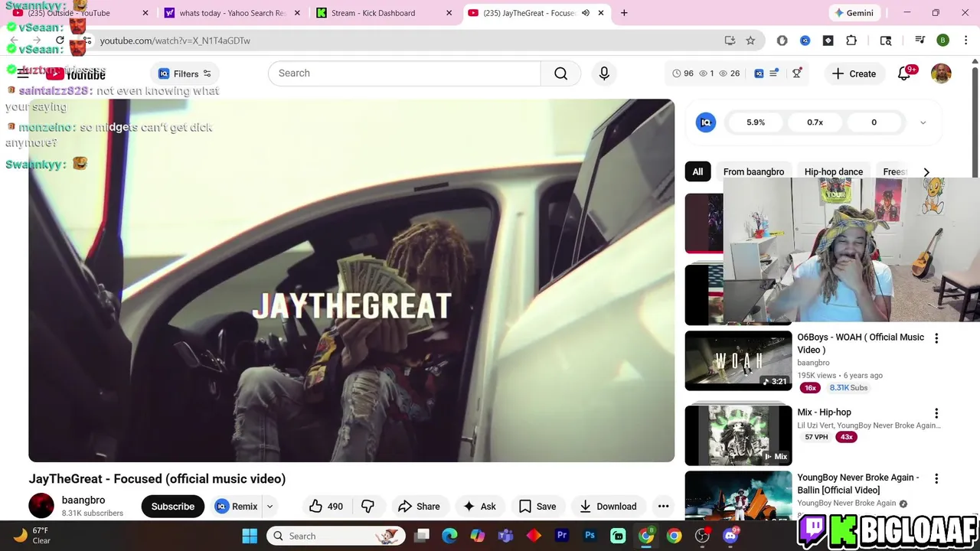This screenshot has width=980, height=551.
Task: Open the vidIQ list icon beside trophy
Action: [x=774, y=73]
